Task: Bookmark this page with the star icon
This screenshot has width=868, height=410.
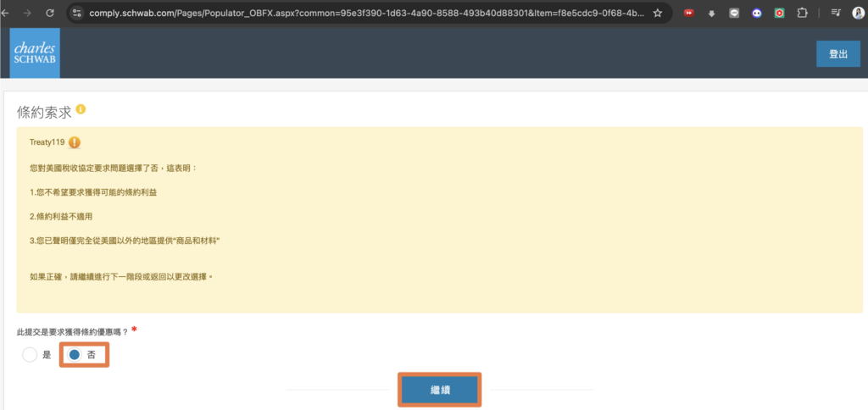Action: [x=657, y=14]
